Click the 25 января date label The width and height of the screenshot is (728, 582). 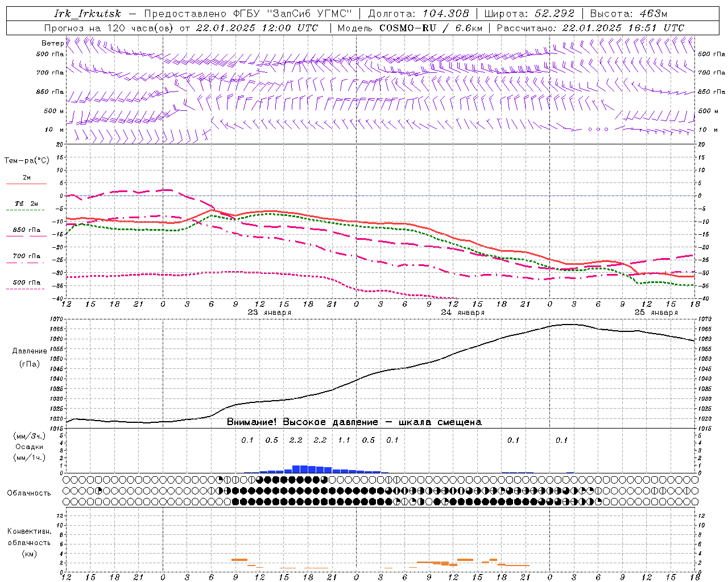tap(656, 313)
